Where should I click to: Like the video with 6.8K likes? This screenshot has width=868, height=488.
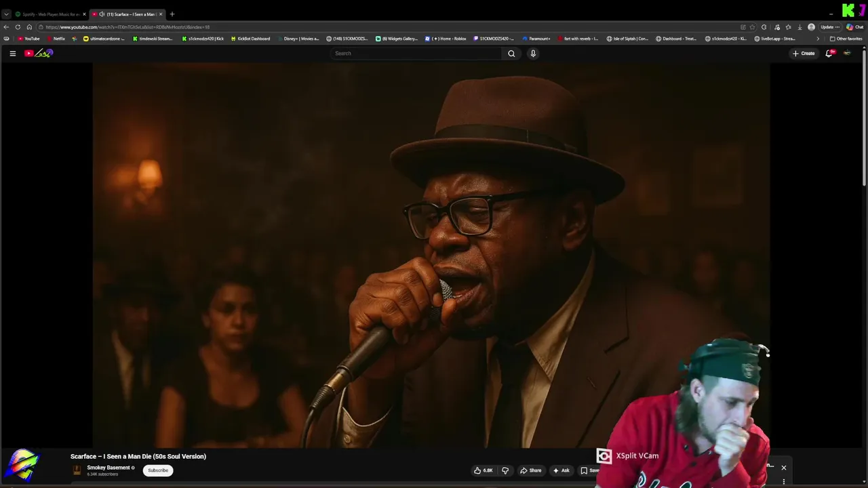click(x=484, y=470)
